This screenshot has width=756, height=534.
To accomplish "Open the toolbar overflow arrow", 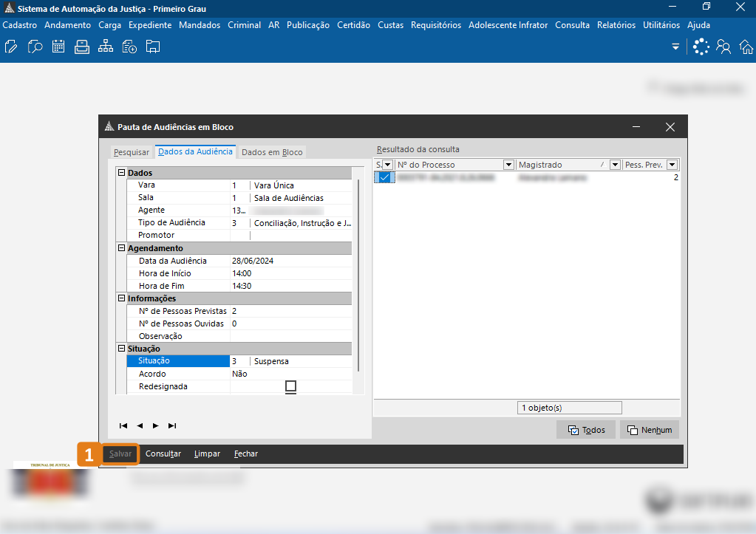I will [x=675, y=47].
